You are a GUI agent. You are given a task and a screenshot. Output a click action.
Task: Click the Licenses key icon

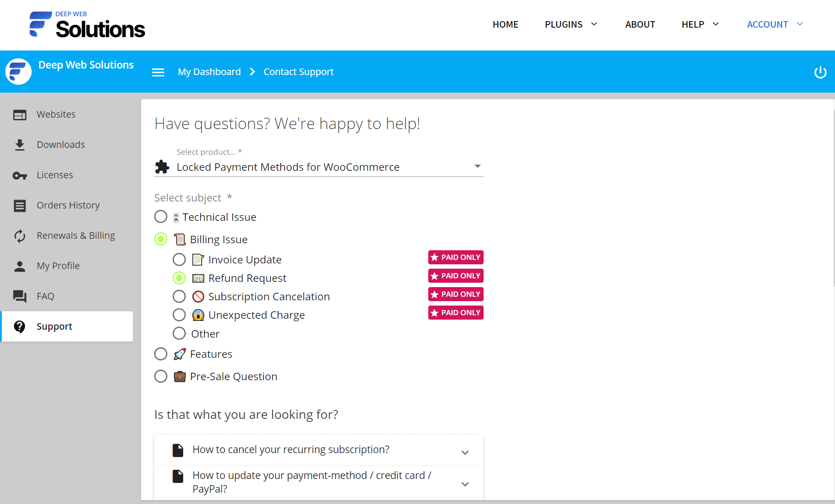[x=20, y=175]
